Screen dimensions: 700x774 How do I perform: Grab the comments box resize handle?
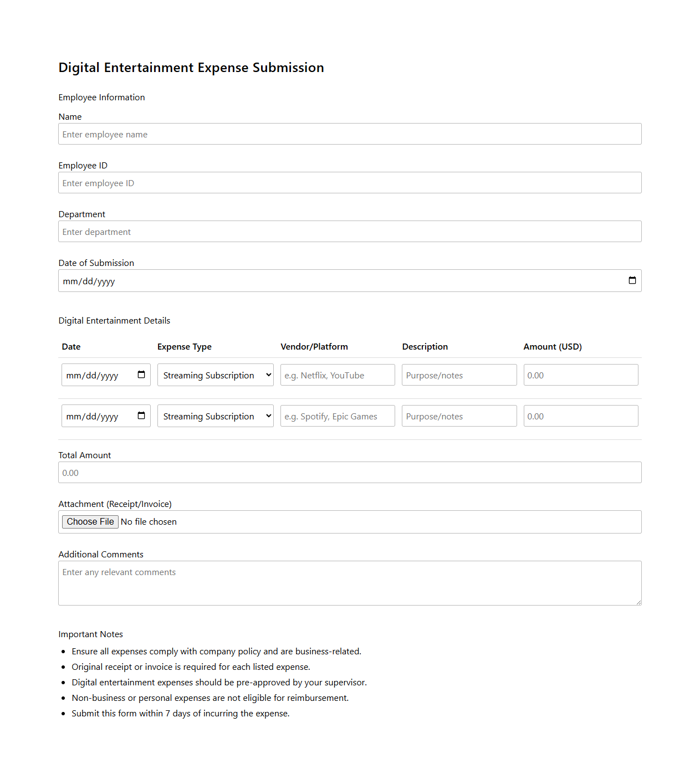coord(638,602)
